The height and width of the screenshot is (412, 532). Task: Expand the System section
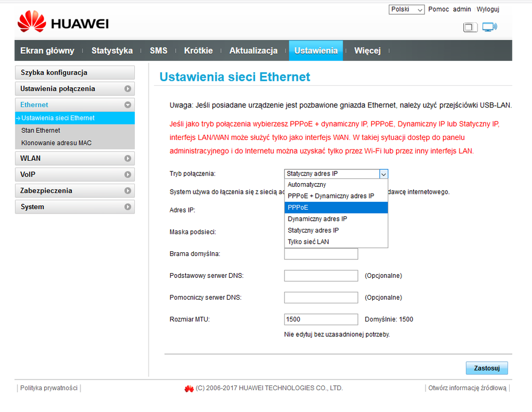click(x=127, y=207)
